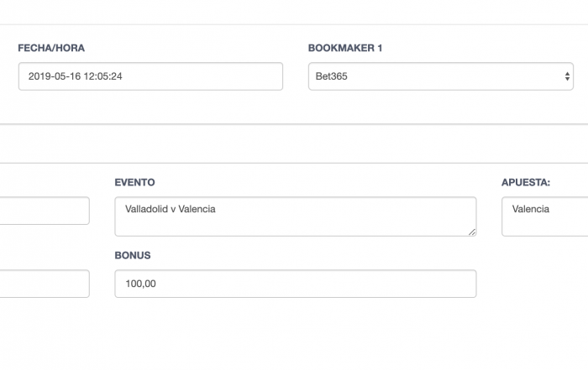
Task: Open the Bookmaker 1 dropdown showing Bet365
Action: (x=441, y=76)
